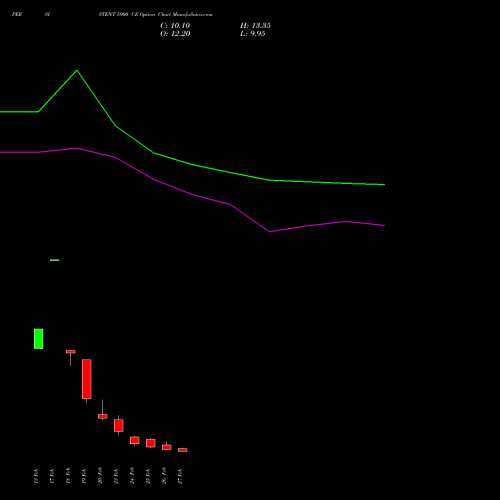
Task: Select the 20 Feb red candlestick
Action: click(103, 416)
